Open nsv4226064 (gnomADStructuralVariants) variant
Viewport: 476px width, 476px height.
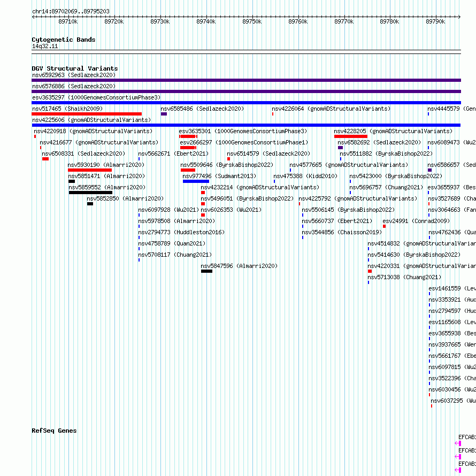click(331, 109)
